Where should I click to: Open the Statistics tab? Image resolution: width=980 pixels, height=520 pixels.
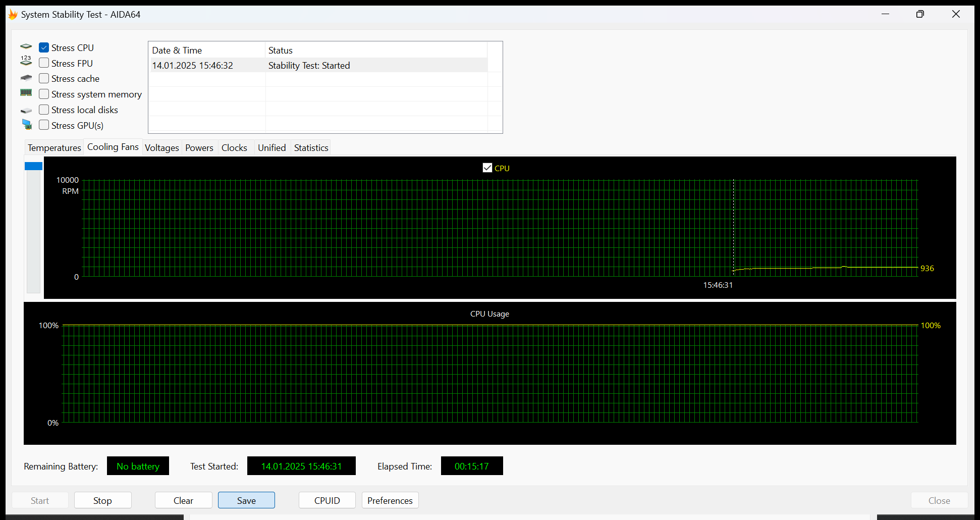(311, 147)
